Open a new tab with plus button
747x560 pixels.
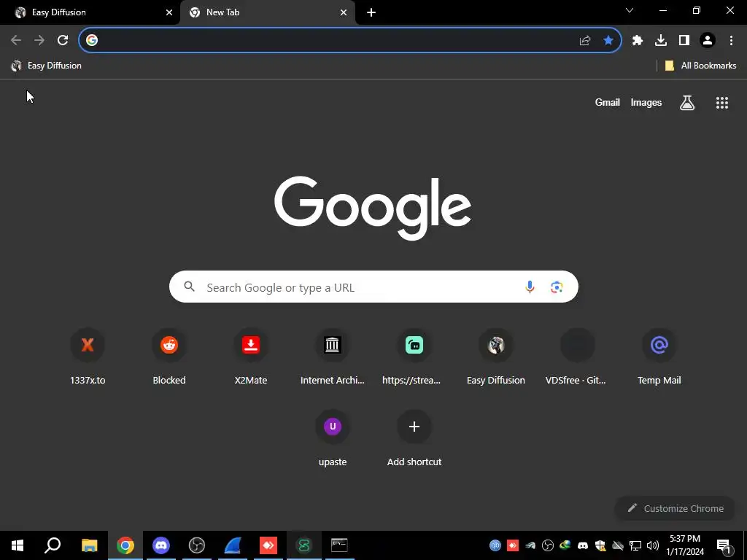tap(371, 12)
